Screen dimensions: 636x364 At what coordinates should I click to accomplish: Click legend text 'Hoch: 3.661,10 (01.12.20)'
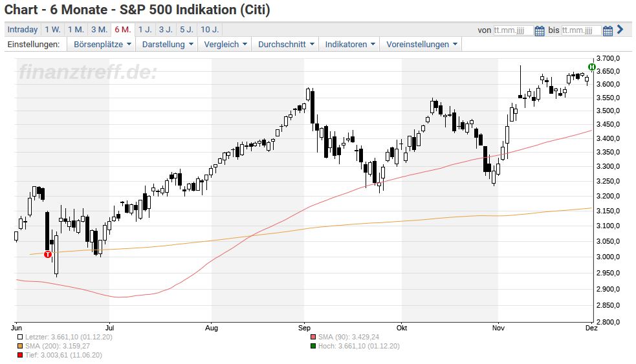358,346
